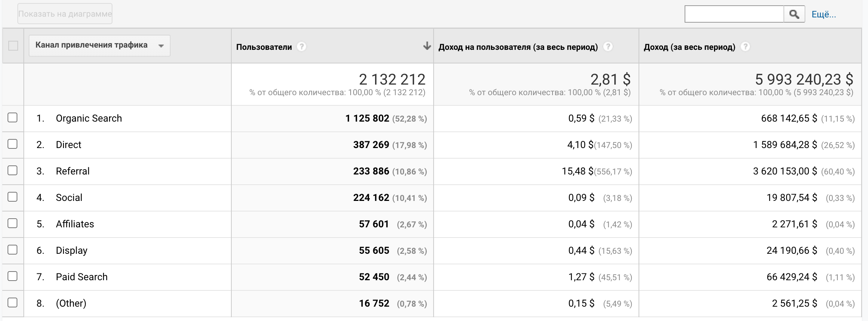The width and height of the screenshot is (868, 321).
Task: Select total users value 2 132 212
Action: (392, 79)
